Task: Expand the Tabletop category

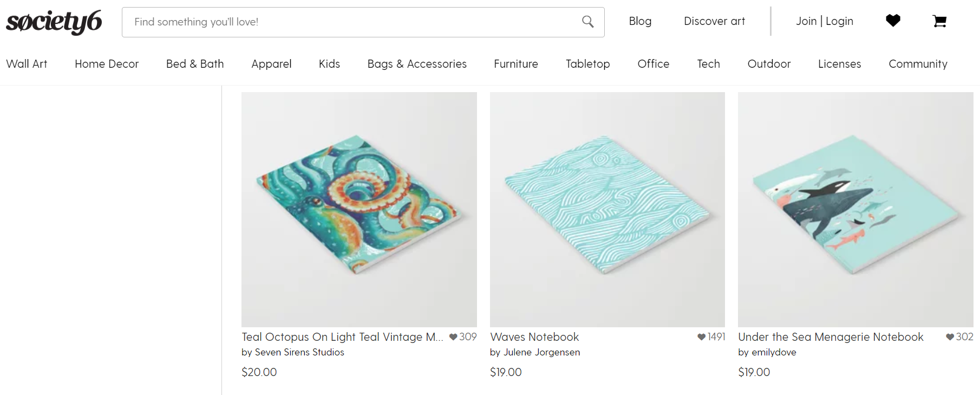Action: (x=587, y=64)
